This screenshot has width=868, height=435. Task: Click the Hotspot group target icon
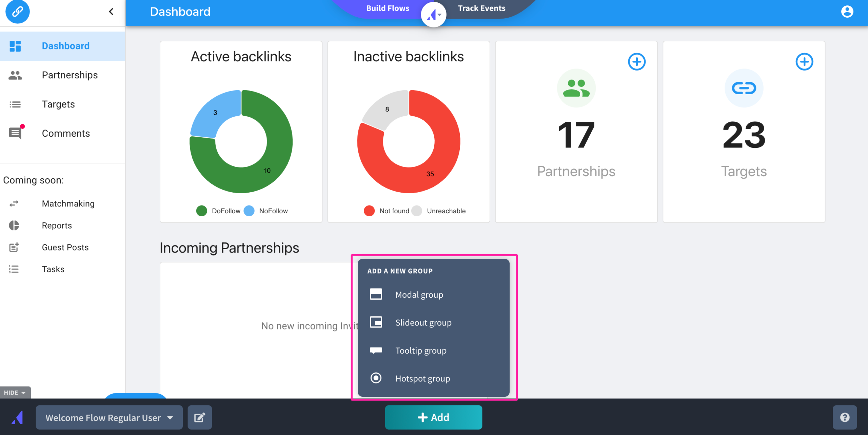click(x=376, y=378)
